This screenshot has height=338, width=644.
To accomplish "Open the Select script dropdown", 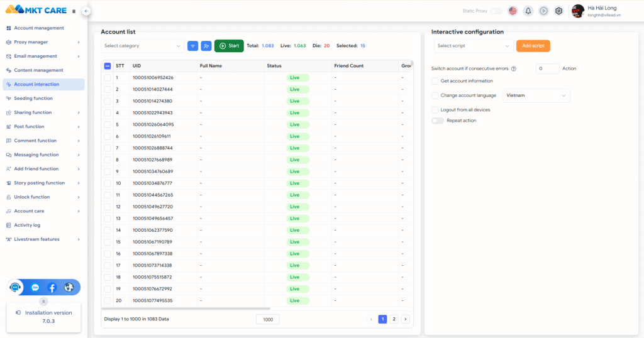I will pos(474,46).
